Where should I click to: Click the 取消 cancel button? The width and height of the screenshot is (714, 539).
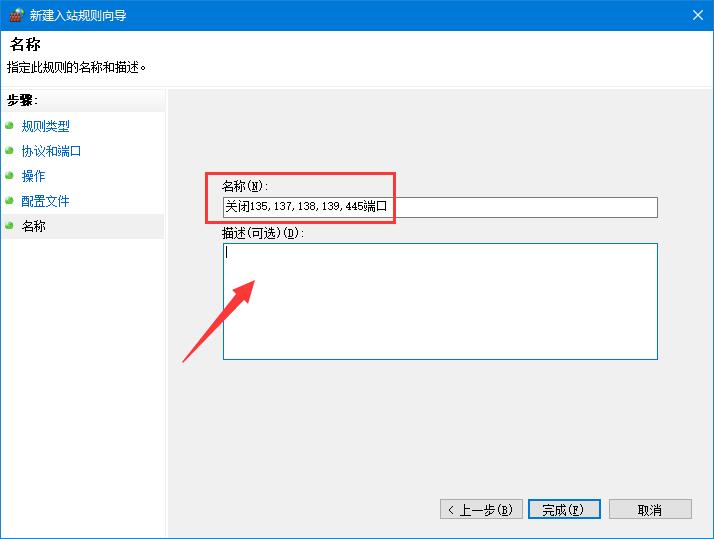pos(650,509)
